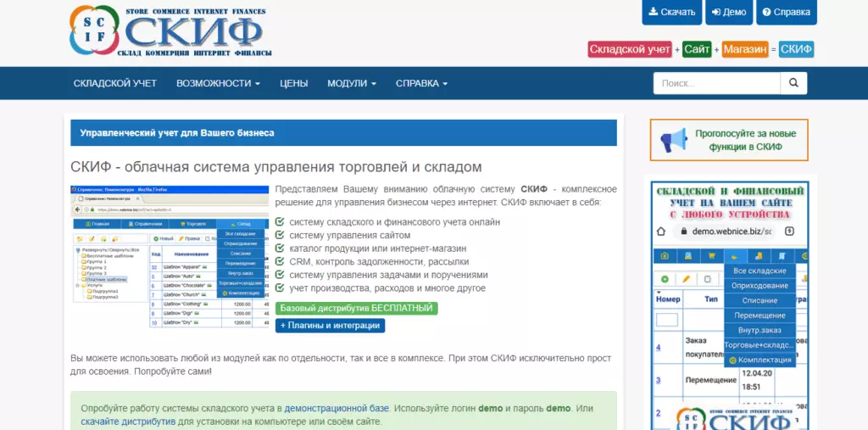Click list item систему управления задачами и поручениями

tap(388, 275)
